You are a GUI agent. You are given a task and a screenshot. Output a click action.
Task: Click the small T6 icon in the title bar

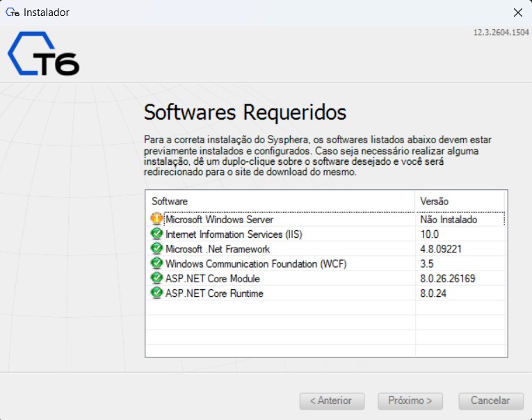[13, 13]
